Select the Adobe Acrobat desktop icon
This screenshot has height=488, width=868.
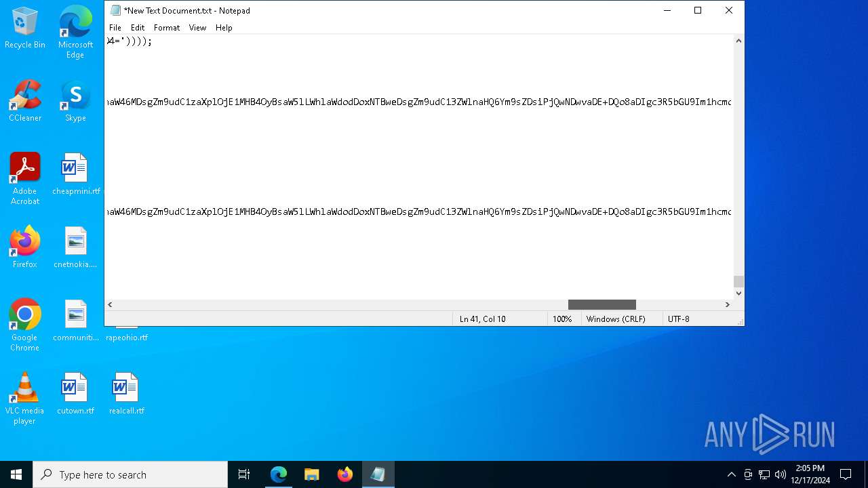[25, 179]
